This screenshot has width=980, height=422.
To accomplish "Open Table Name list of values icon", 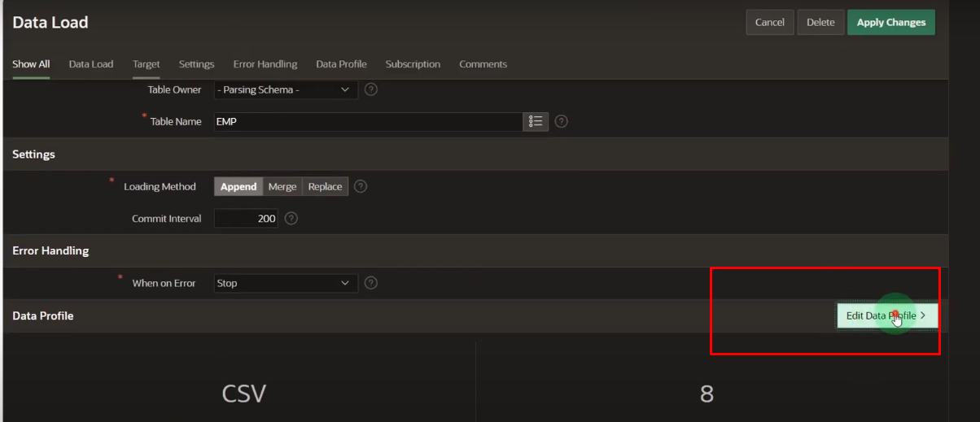I will coord(536,121).
